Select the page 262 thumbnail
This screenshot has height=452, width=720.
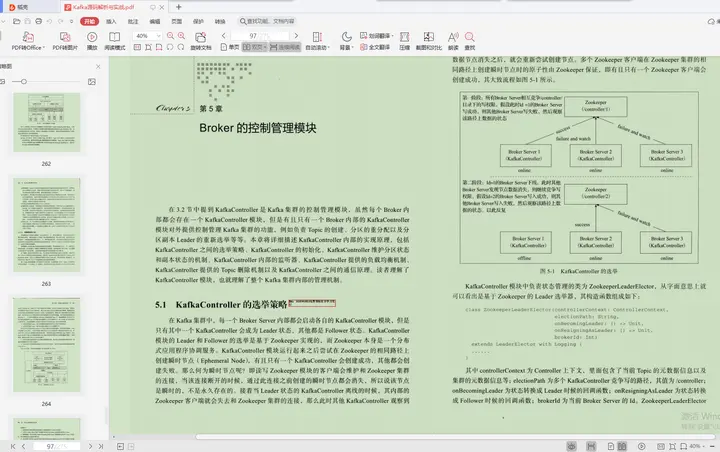[x=46, y=122]
